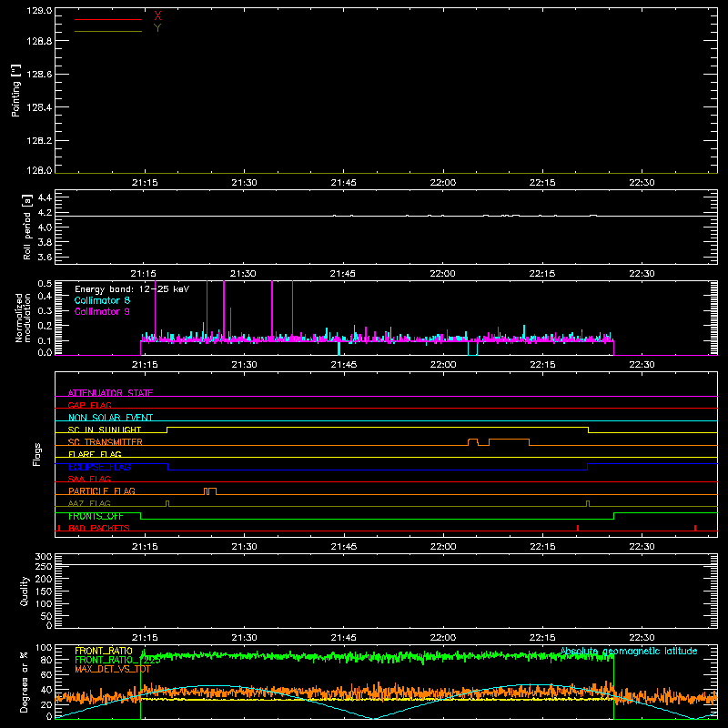Click the 128.6 tick label
Image resolution: width=728 pixels, height=728 pixels.
39,74
